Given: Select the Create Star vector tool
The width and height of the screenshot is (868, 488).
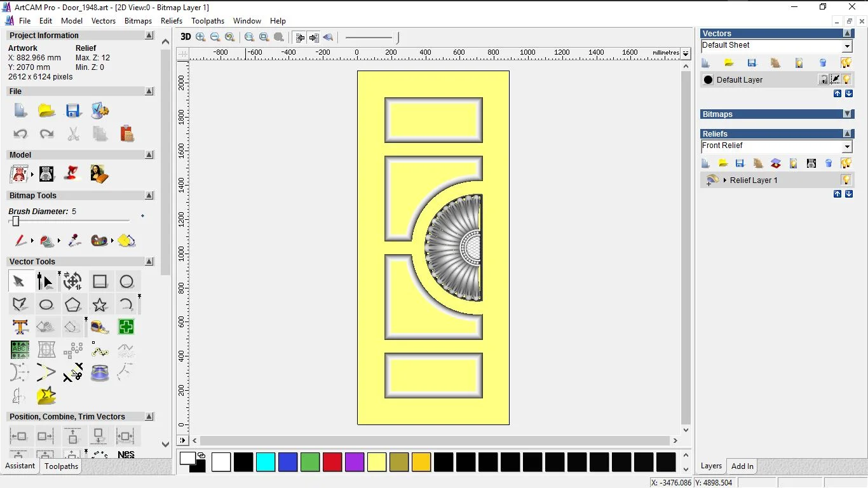Looking at the screenshot, I should (100, 305).
